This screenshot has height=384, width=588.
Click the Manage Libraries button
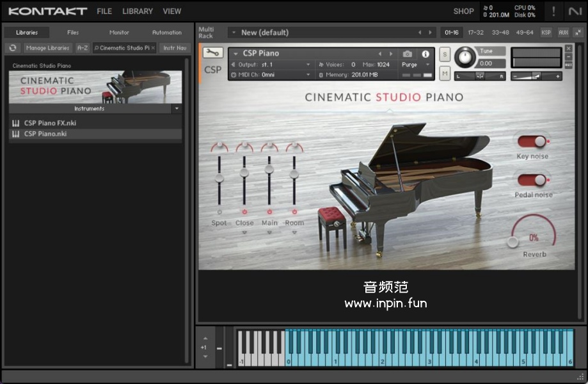point(47,48)
